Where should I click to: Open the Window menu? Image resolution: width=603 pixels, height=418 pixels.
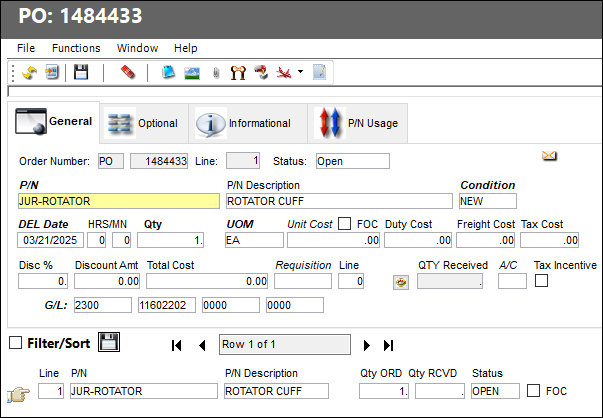pyautogui.click(x=137, y=48)
